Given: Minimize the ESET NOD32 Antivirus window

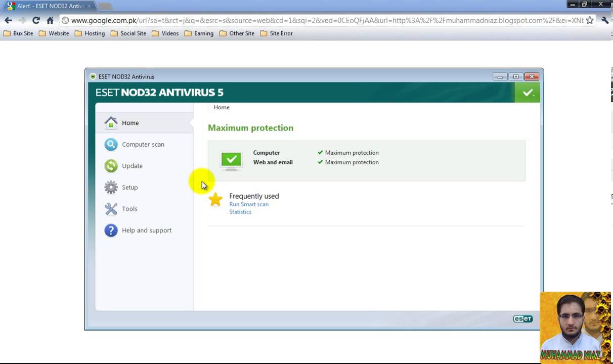Looking at the screenshot, I should coord(500,77).
